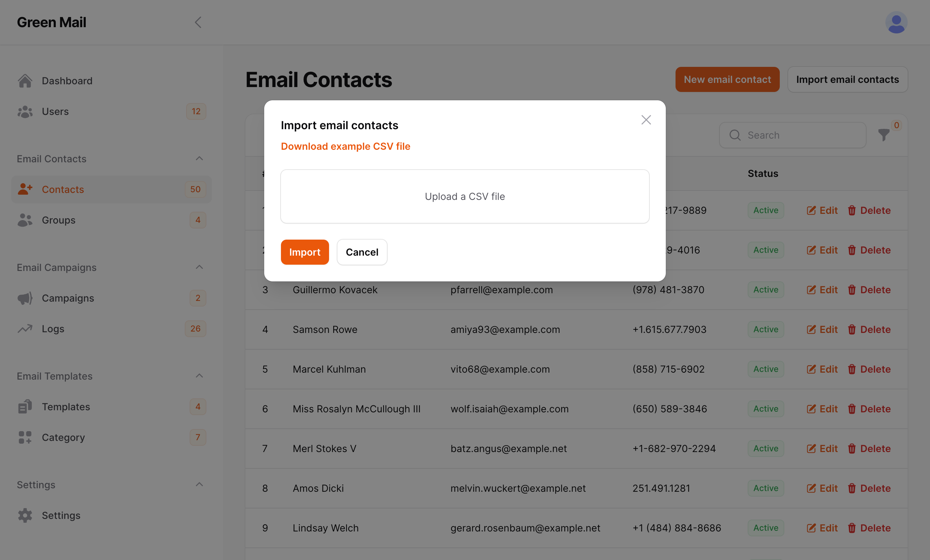This screenshot has width=930, height=560.
Task: Open Settings via the gear icon
Action: (25, 515)
